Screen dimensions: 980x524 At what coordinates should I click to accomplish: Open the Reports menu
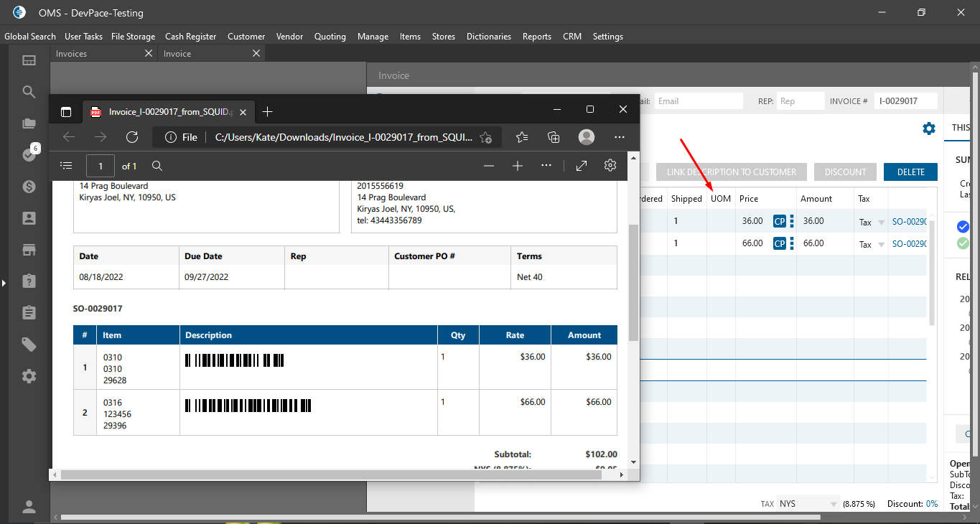[x=536, y=37]
